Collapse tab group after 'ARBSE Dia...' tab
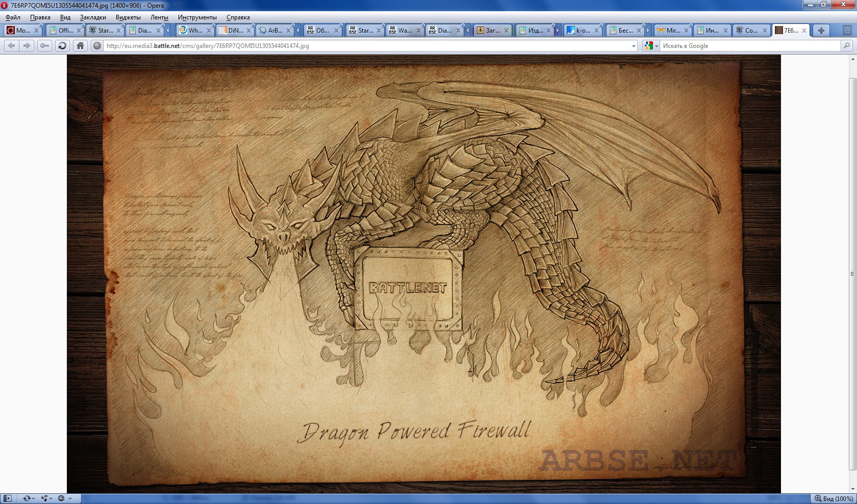This screenshot has width=857, height=504. point(467,31)
